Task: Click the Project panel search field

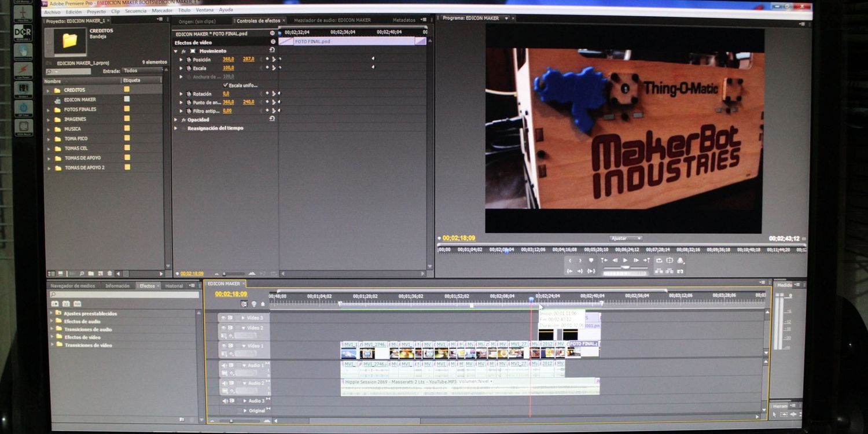Action: click(68, 71)
